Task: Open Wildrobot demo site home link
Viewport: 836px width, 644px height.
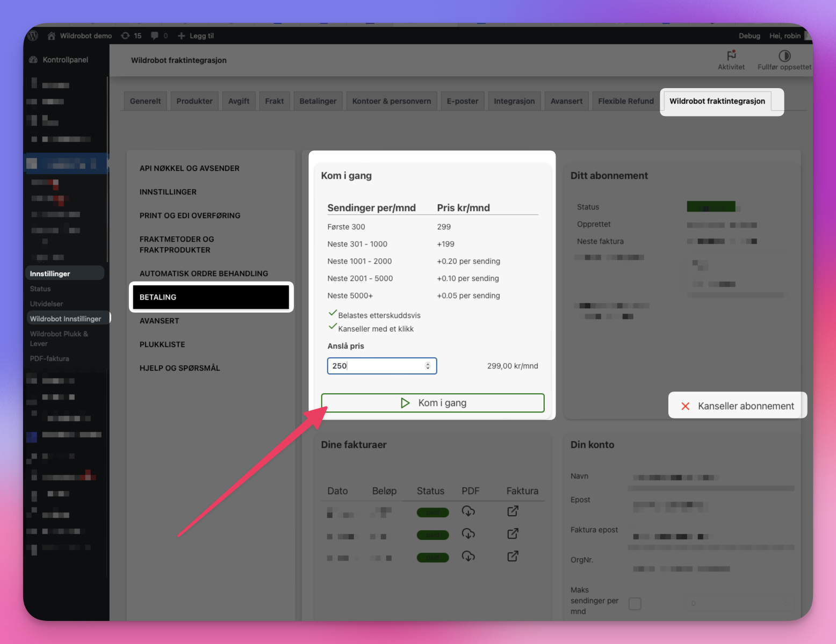Action: [x=80, y=35]
